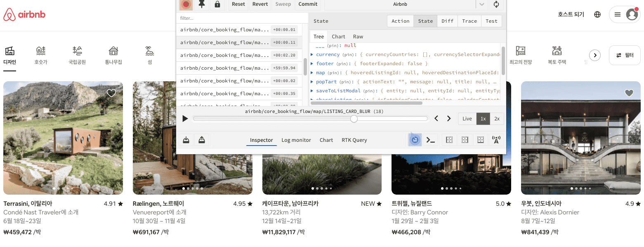Expand the map state node

tap(312, 73)
